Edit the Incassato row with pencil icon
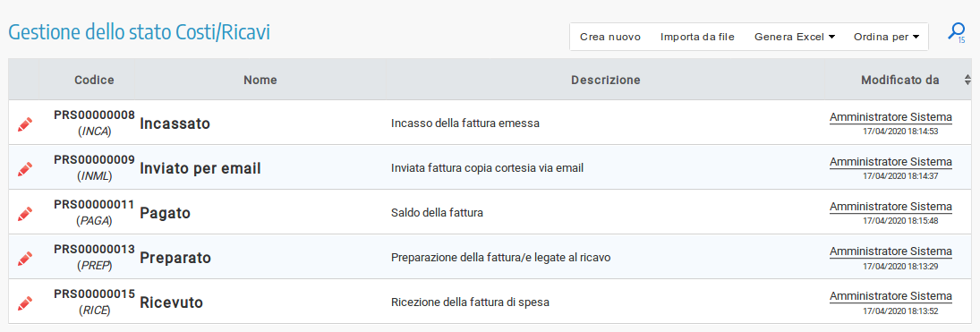 (x=25, y=123)
